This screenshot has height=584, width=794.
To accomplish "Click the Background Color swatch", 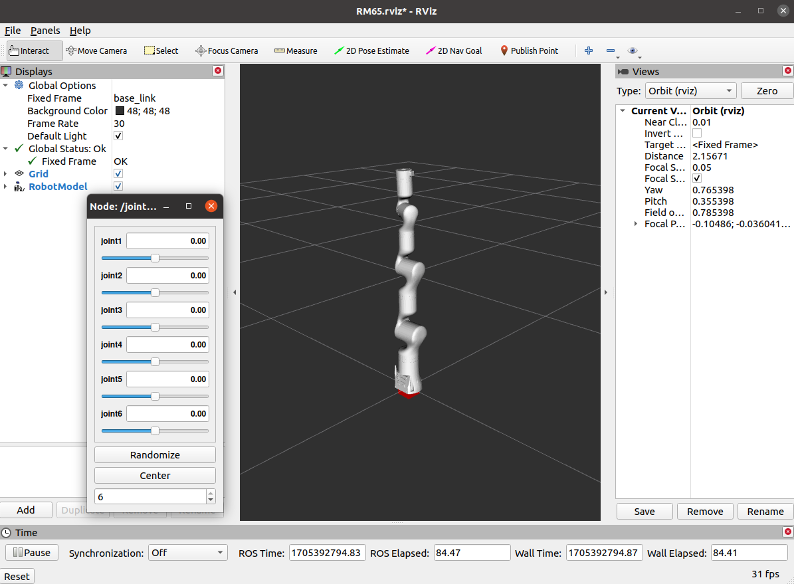I will click(x=119, y=111).
